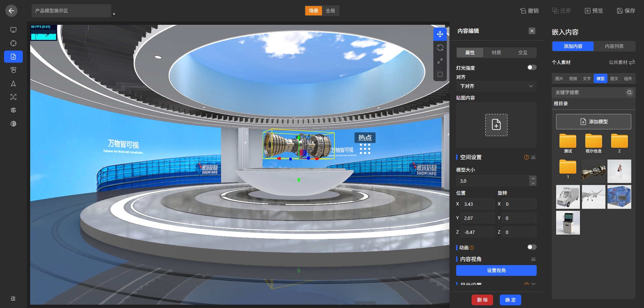The width and height of the screenshot is (644, 308).
Task: Select the scale gizmo tool
Action: click(440, 61)
